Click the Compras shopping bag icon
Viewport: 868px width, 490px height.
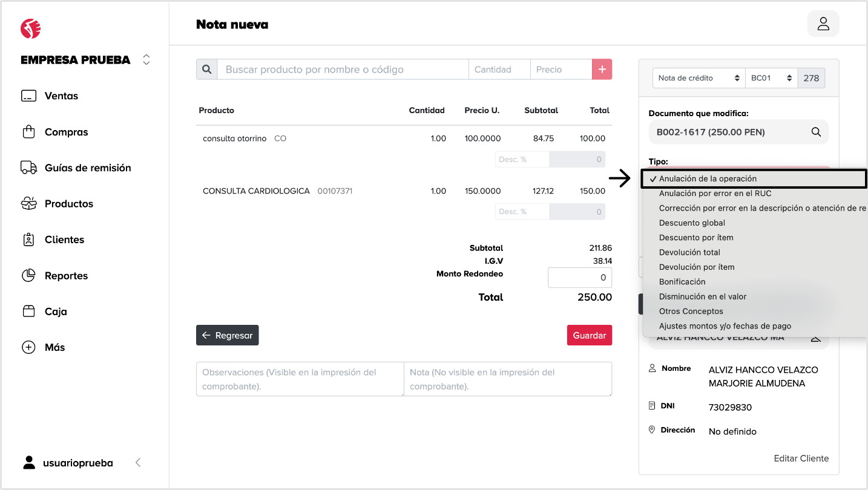pyautogui.click(x=28, y=132)
